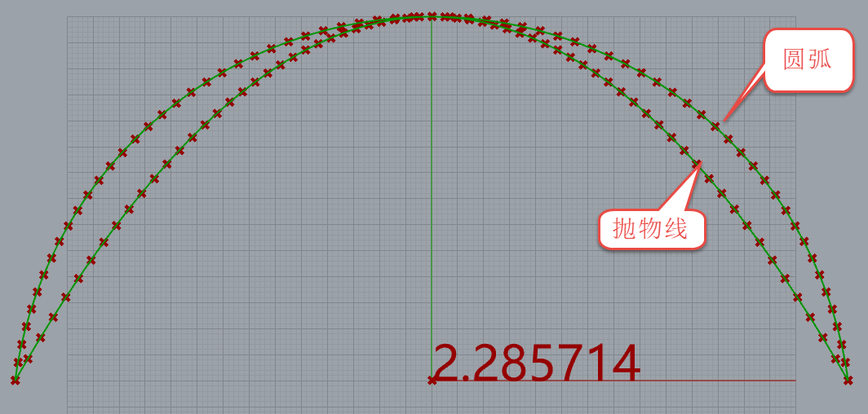Select the red horizontal dimension line

pos(614,381)
